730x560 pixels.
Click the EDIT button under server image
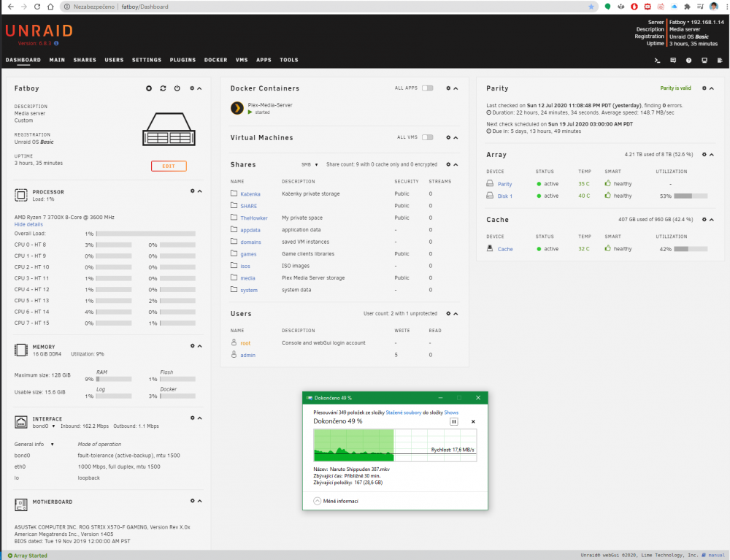point(169,166)
